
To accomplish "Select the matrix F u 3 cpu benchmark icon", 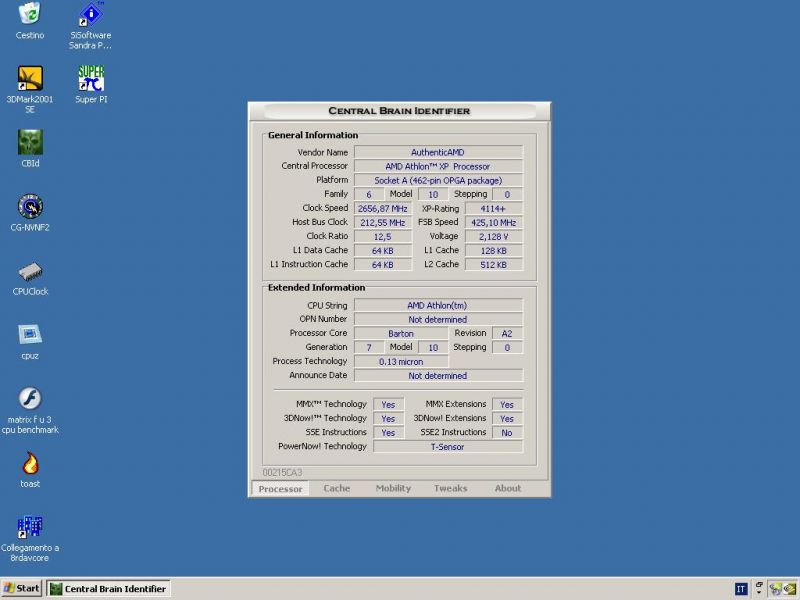I will tap(30, 411).
